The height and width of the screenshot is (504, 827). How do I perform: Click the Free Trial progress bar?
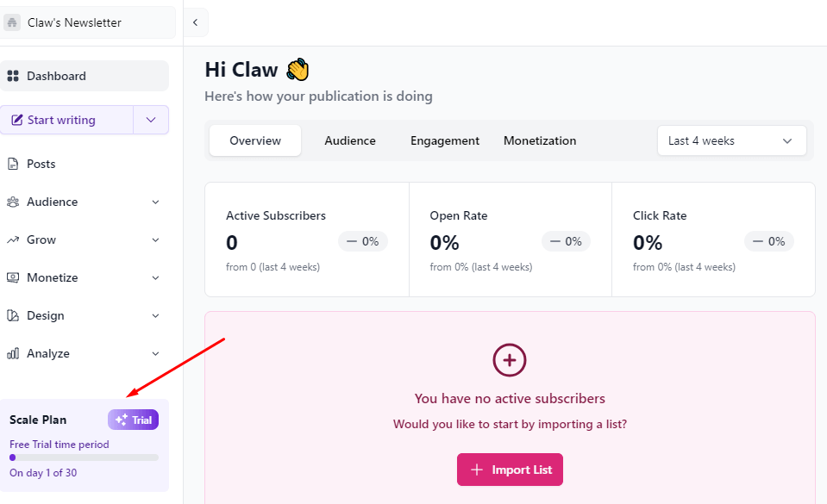84,457
